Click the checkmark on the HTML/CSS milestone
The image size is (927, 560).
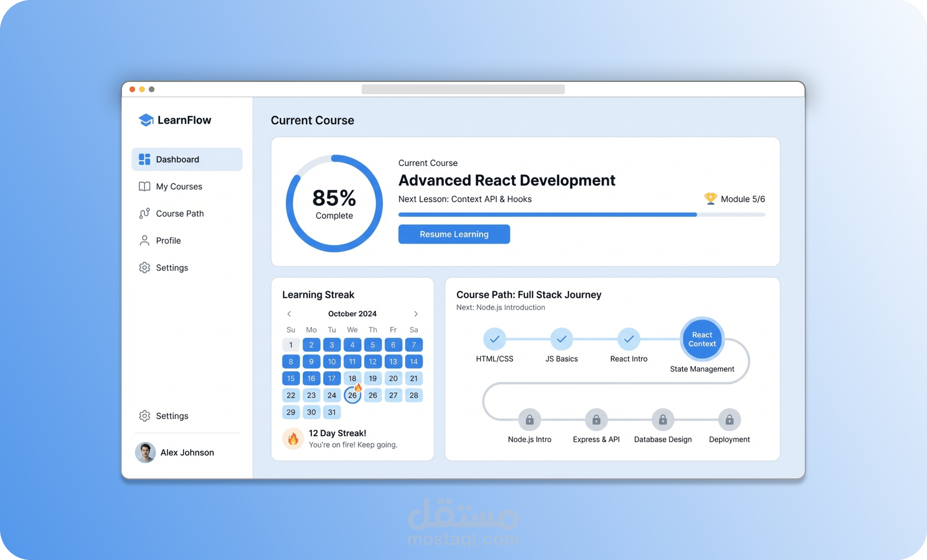point(494,339)
